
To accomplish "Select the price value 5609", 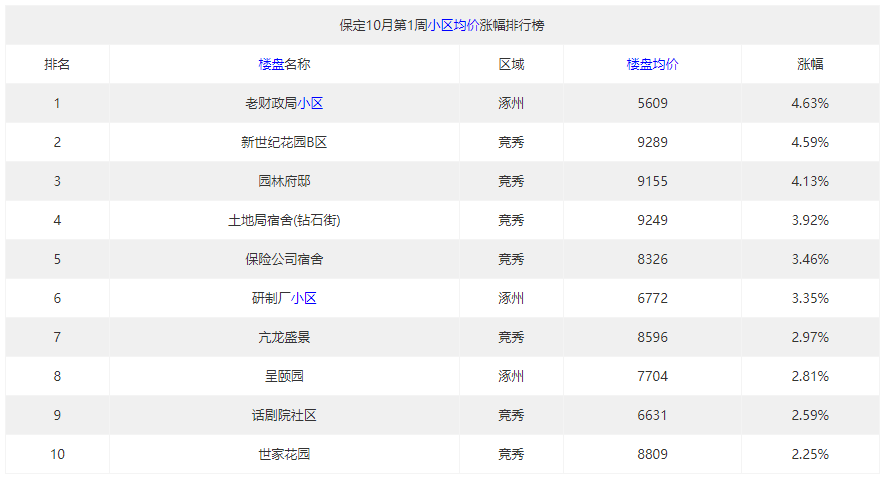I will pos(652,104).
